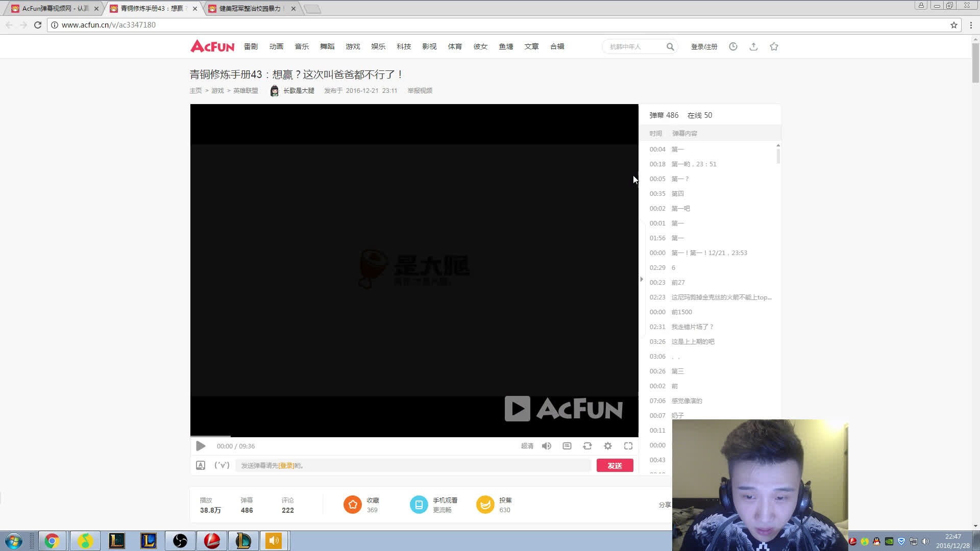Open 番剧 category
980x551 pixels.
coord(251,46)
